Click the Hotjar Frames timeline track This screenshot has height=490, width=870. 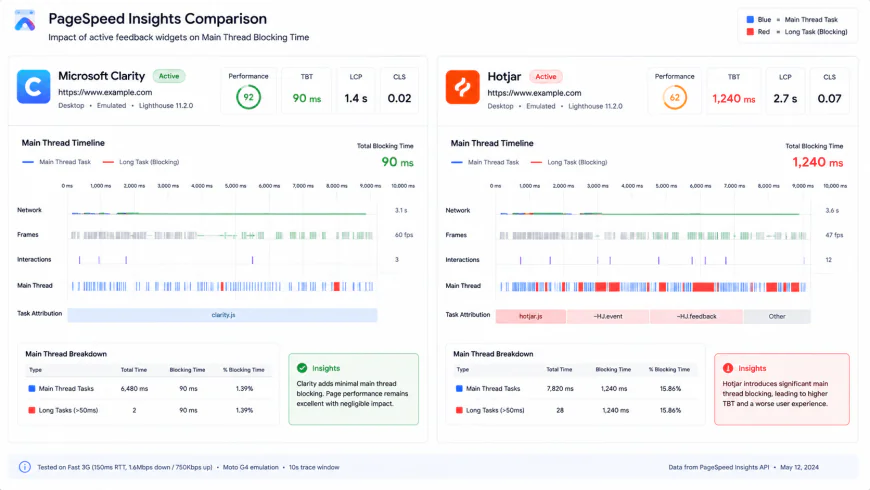pos(652,236)
